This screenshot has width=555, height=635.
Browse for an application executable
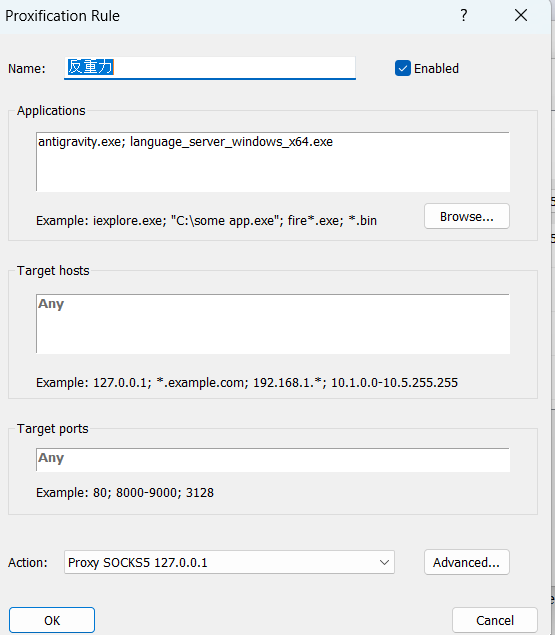click(x=467, y=216)
